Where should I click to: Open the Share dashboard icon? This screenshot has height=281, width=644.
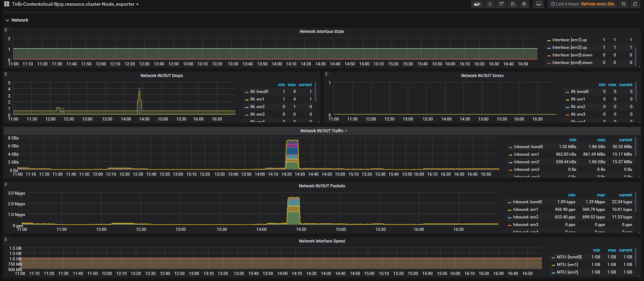pos(502,4)
